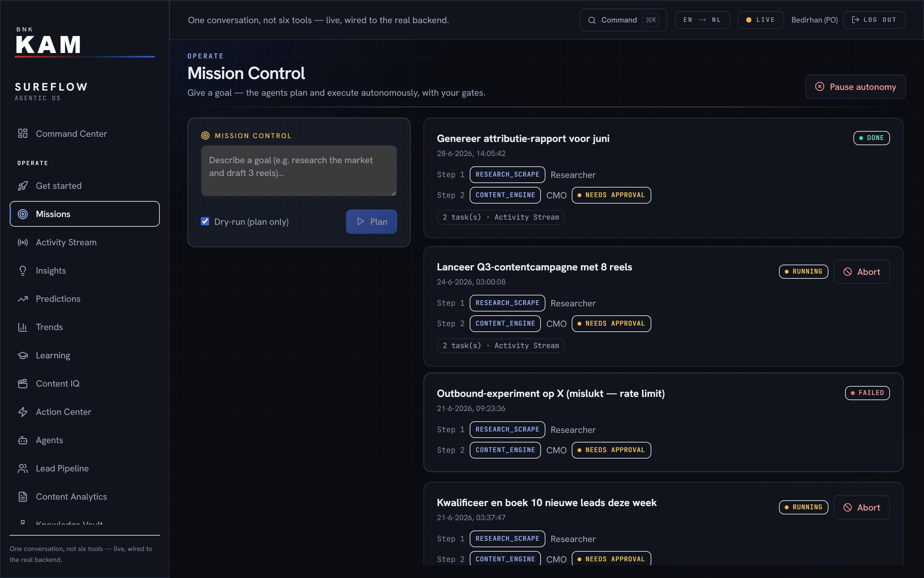
Task: Switch language EN to NL
Action: tap(702, 20)
